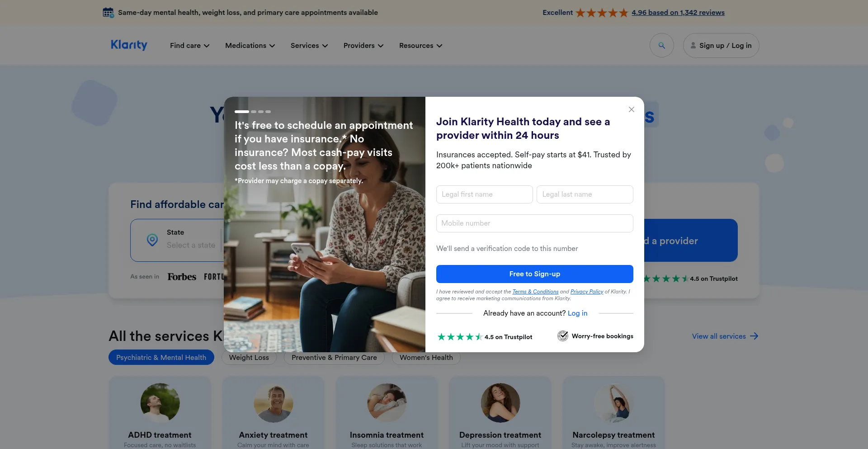Image resolution: width=868 pixels, height=449 pixels.
Task: Open the Terms & Conditions link
Action: pos(535,292)
